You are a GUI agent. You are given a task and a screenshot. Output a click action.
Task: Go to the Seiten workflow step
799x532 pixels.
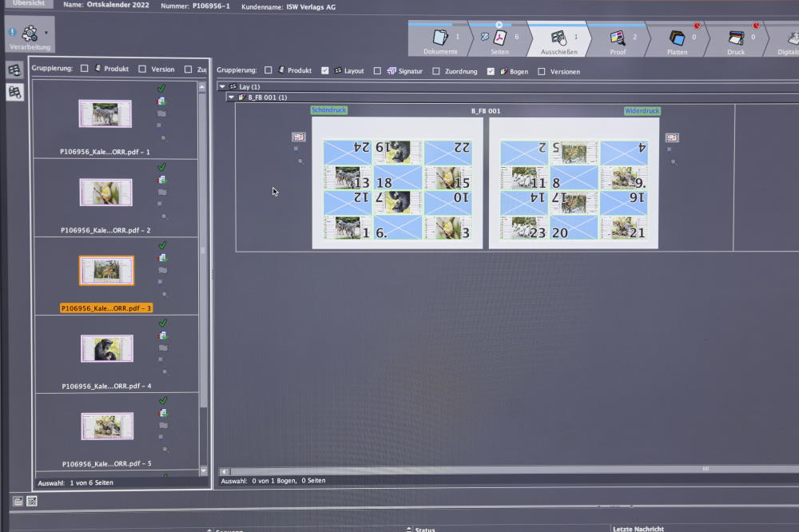[500, 40]
